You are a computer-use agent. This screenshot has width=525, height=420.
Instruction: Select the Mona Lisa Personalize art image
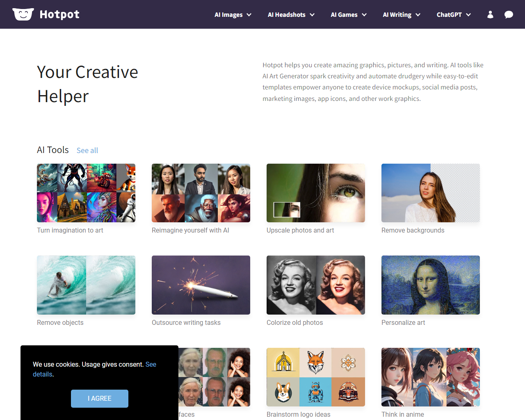tap(431, 285)
